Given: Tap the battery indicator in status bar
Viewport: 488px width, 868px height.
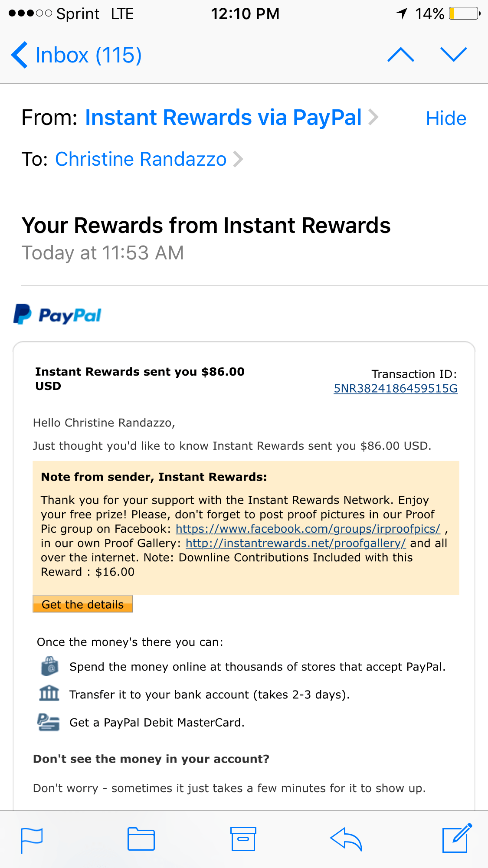Looking at the screenshot, I should (x=465, y=13).
